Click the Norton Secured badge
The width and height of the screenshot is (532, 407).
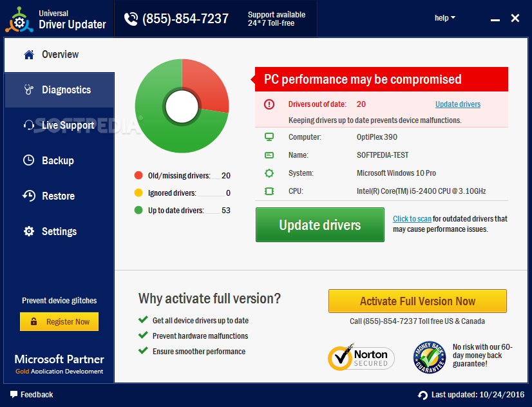pos(361,357)
